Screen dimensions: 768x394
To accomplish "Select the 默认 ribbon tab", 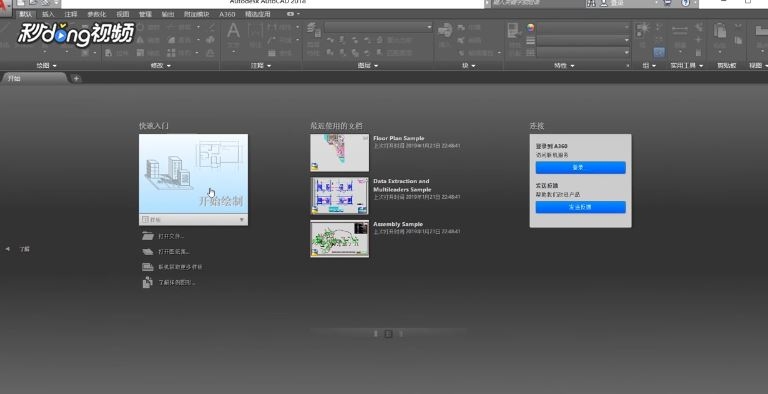I will click(25, 14).
